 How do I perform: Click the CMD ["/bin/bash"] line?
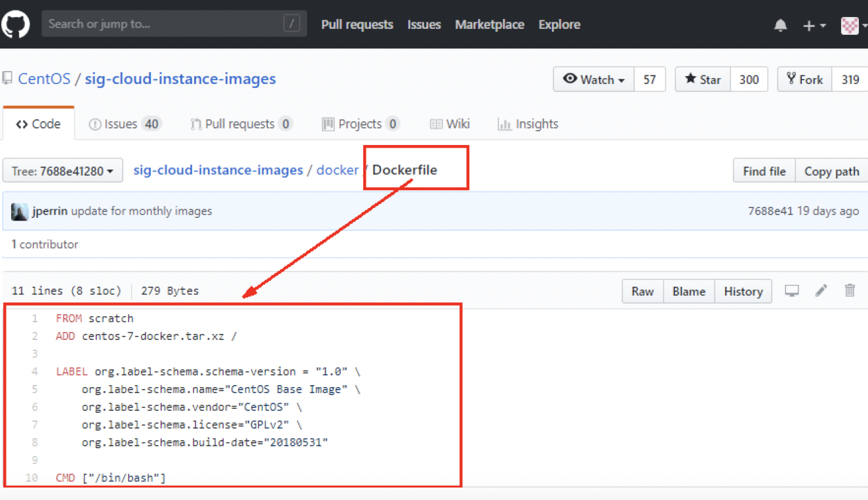click(x=111, y=478)
